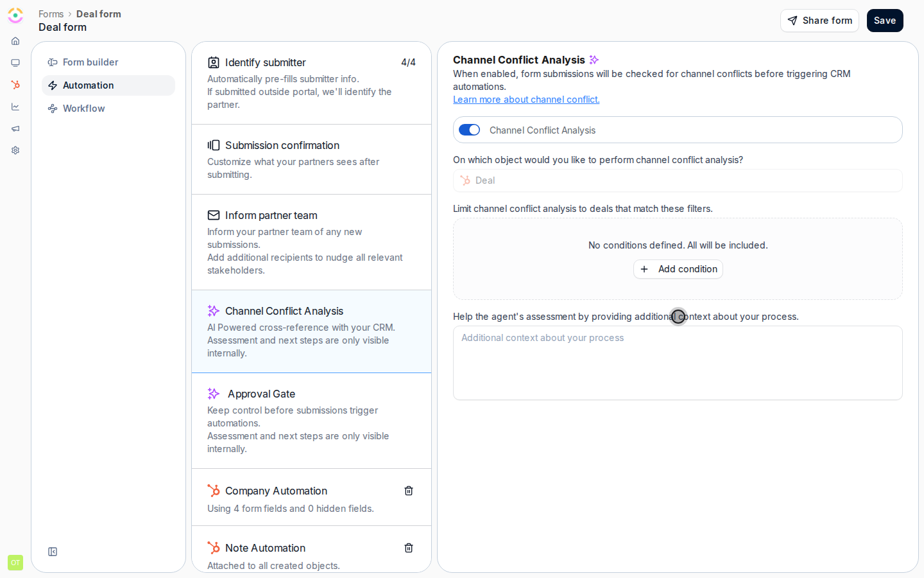The width and height of the screenshot is (924, 578).
Task: Disable the Channel Conflict Analysis toggle
Action: coord(470,130)
